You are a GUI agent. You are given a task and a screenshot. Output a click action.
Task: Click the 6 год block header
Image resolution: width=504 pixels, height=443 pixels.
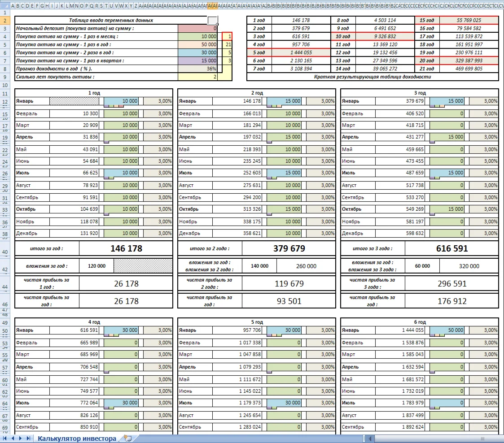click(x=420, y=322)
